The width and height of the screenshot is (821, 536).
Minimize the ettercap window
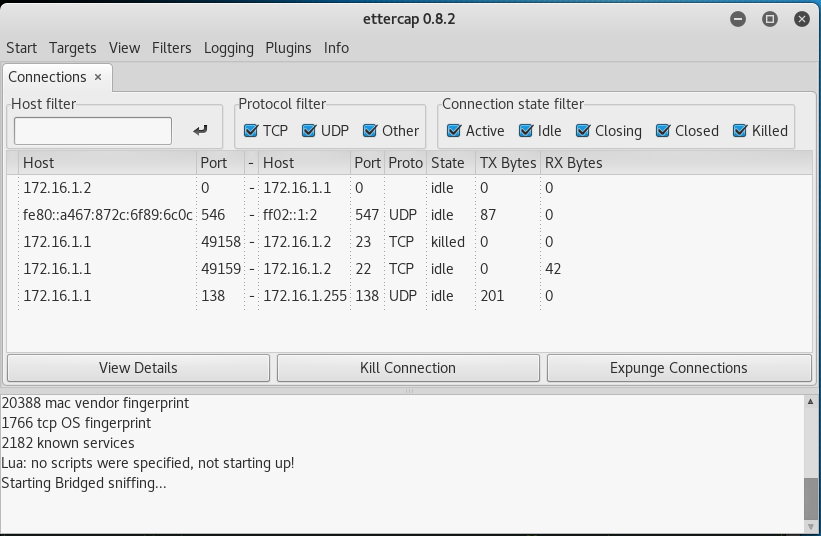pyautogui.click(x=738, y=19)
